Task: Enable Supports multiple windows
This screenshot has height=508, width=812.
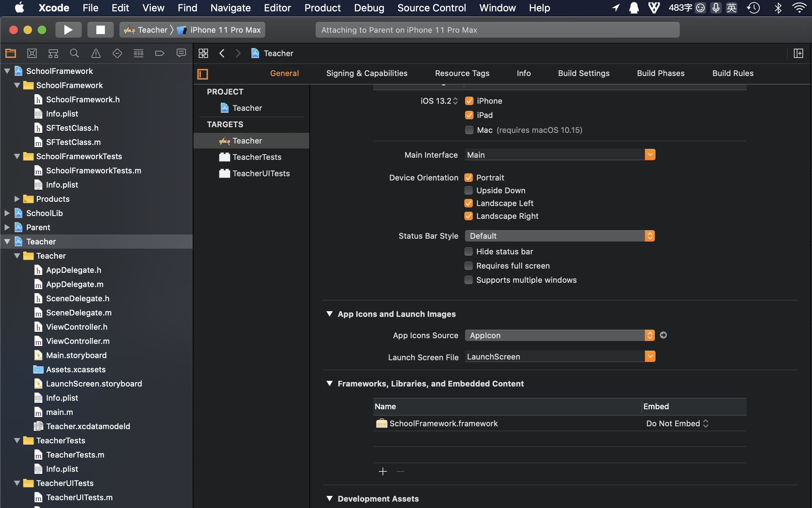Action: point(469,280)
